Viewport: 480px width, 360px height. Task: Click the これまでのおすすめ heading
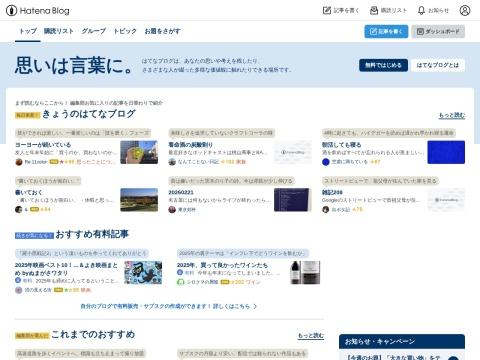pyautogui.click(x=93, y=334)
